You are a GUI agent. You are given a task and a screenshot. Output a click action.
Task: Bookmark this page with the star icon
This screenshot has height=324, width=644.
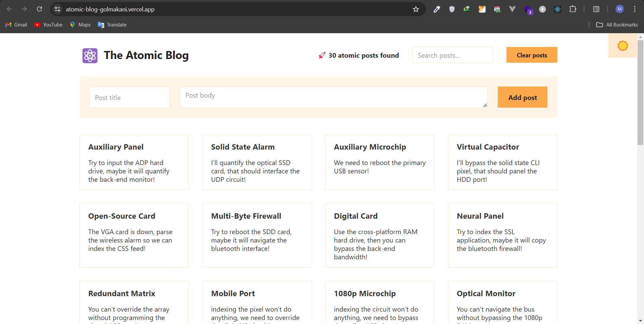pos(416,9)
